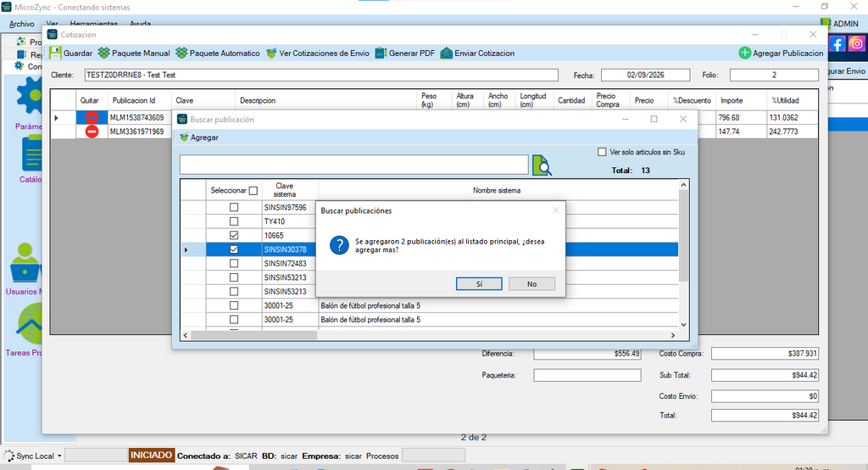The image size is (868, 470).
Task: Click horizontal scrollbar thumb in publication list
Action: coord(254,335)
